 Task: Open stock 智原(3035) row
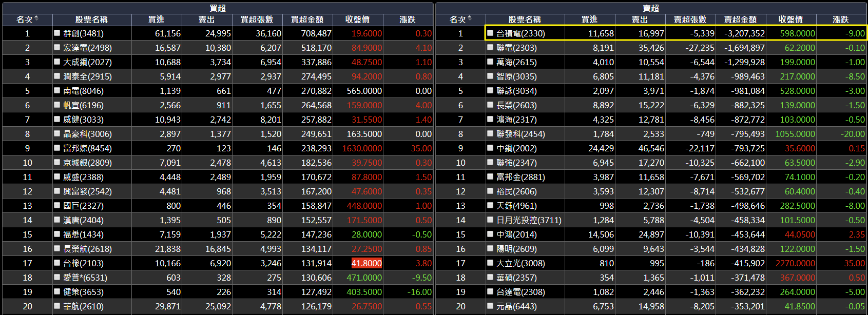pos(651,76)
